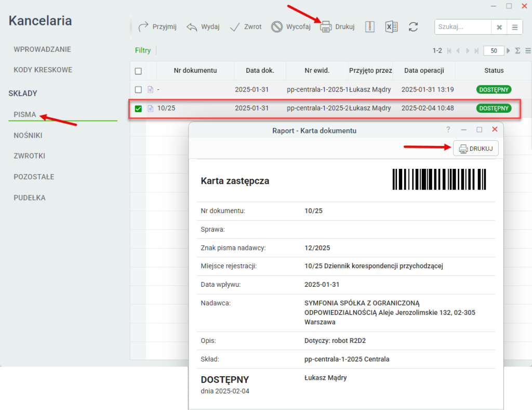Expand the page size arrow beside 50
This screenshot has width=532, height=410.
click(x=508, y=50)
